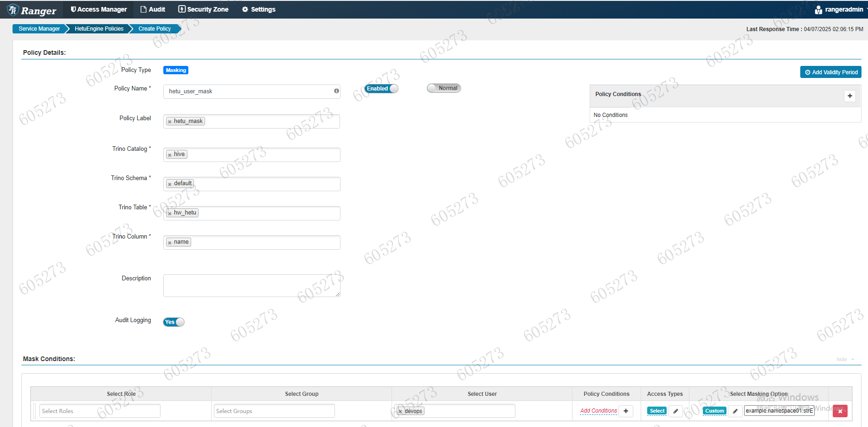Viewport: 868px width, 427px height.
Task: Remove the hive catalog tag
Action: pyautogui.click(x=170, y=155)
